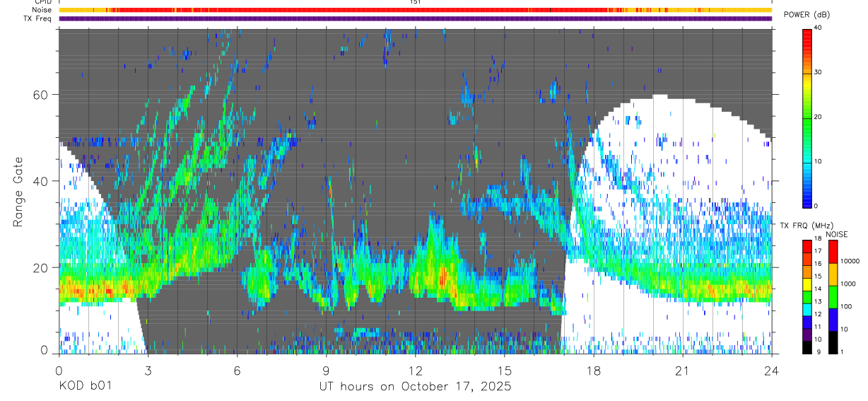Select 20 on the range gate axis

[x=41, y=267]
